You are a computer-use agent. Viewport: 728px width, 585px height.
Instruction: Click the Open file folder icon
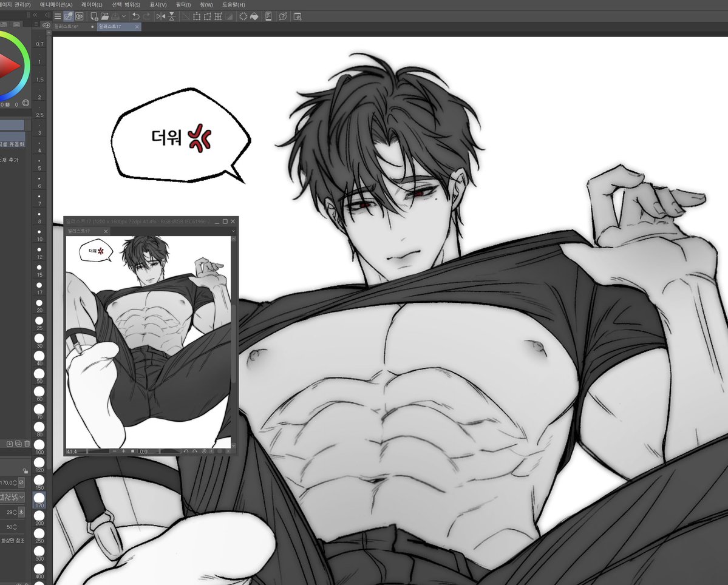(x=104, y=16)
